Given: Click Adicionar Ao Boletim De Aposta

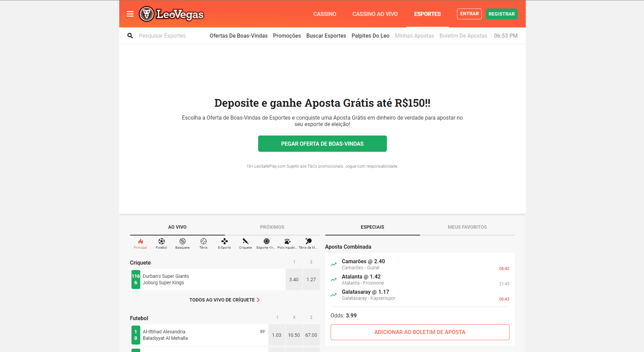Looking at the screenshot, I should pos(420,332).
